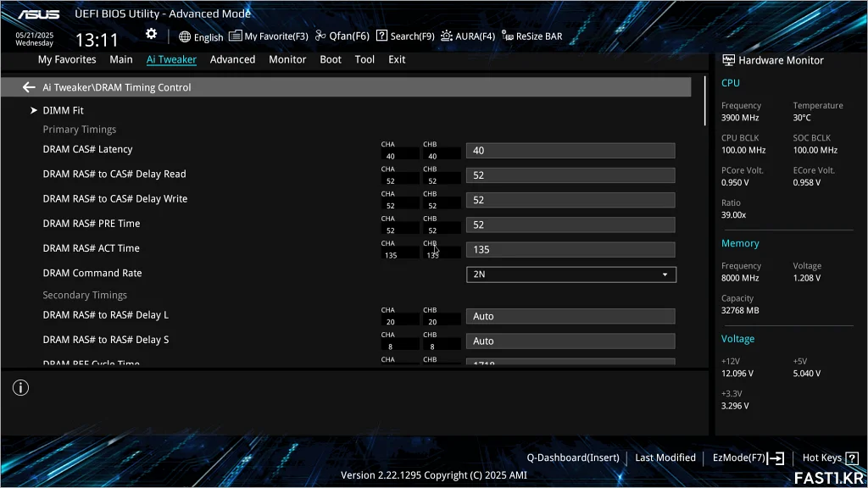The width and height of the screenshot is (868, 488).
Task: Click the +12V 12.096 V reading
Action: pyautogui.click(x=737, y=374)
